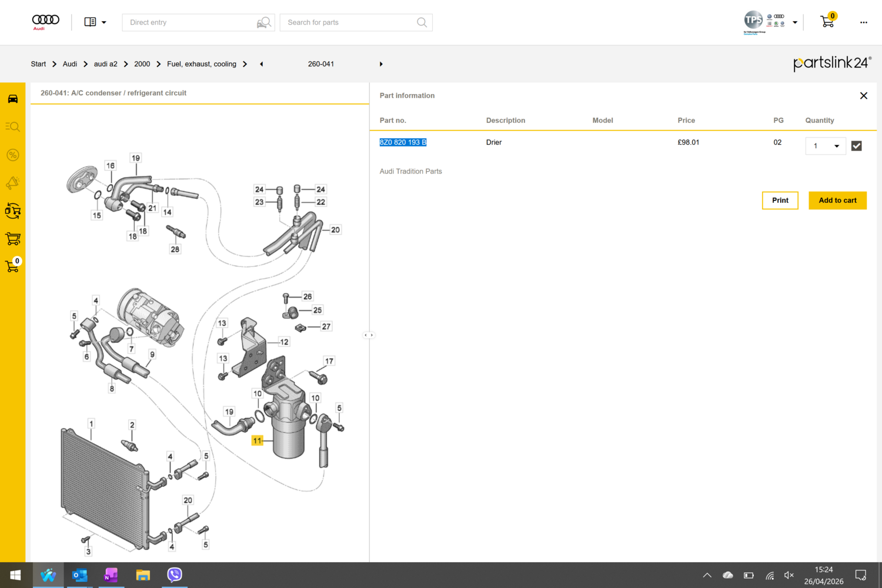Select highlighted part number 11 in diagram
882x588 pixels.
click(x=257, y=440)
